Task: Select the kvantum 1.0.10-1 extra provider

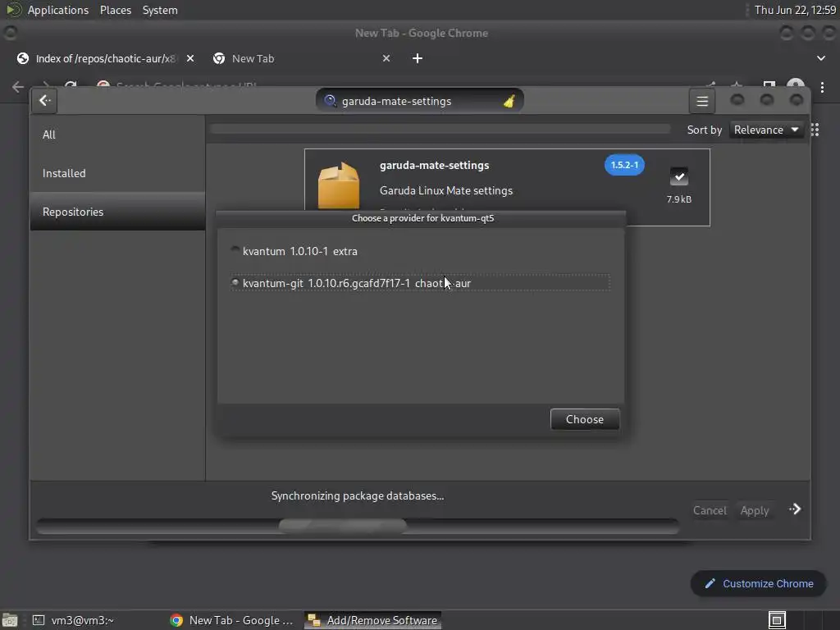Action: pos(421,251)
